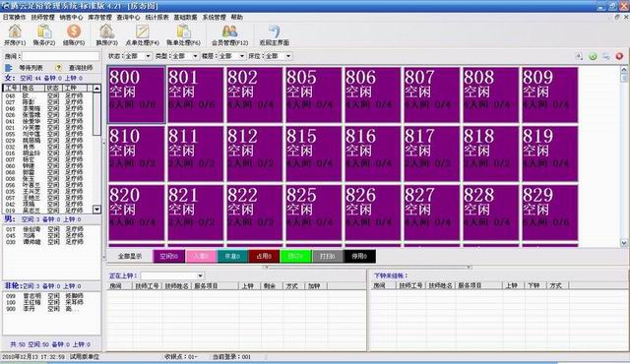630x364 pixels.
Task: Open the 系统管理 menu
Action: (x=215, y=18)
